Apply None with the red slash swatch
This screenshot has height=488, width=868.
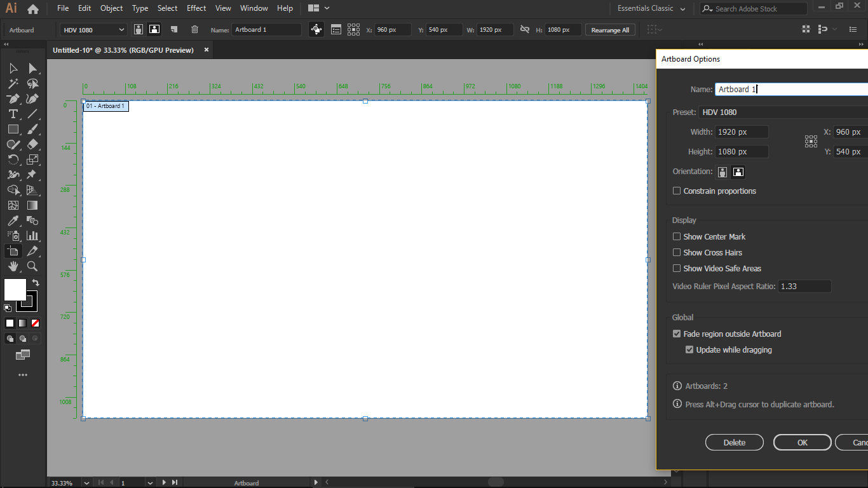point(36,323)
